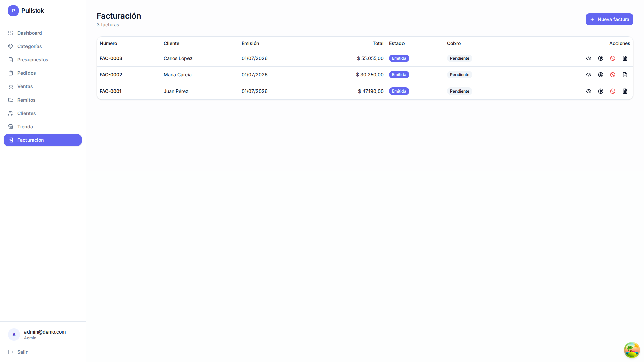Navigate to Tienda
644x362 pixels.
[43, 127]
